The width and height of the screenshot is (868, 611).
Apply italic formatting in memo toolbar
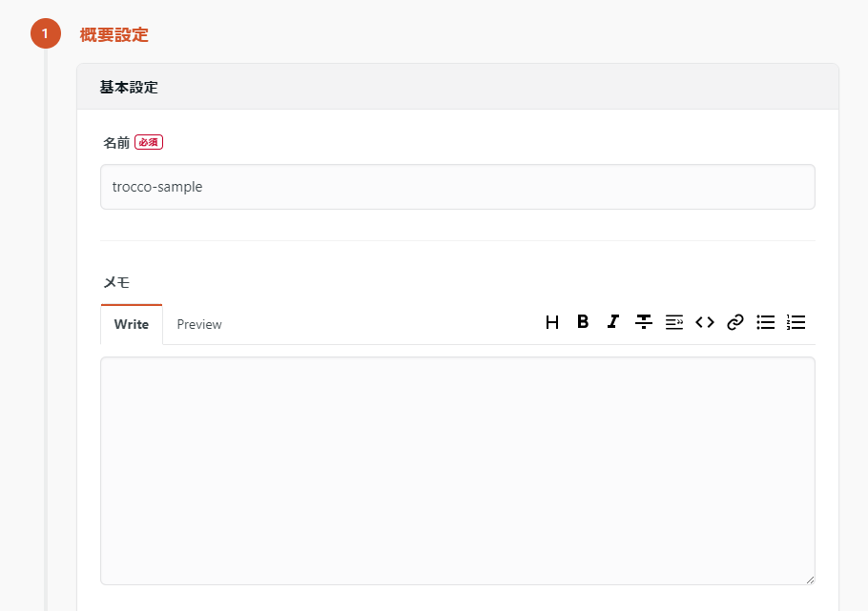point(613,322)
